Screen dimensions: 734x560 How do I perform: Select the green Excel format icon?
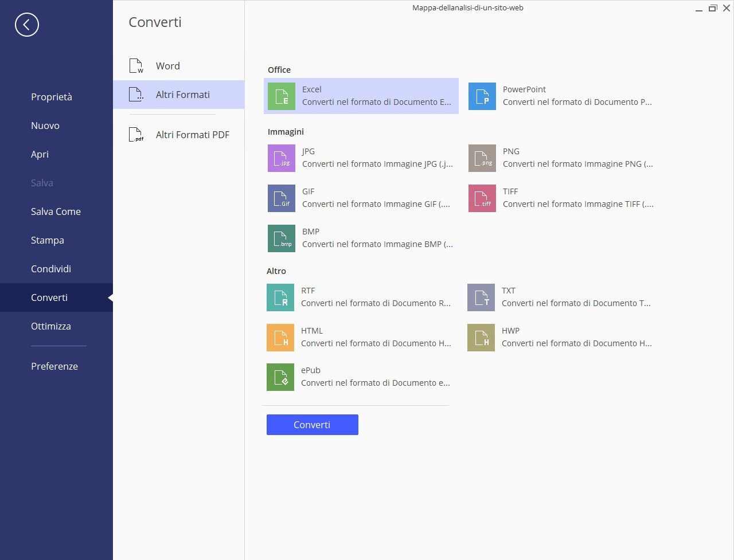click(x=282, y=96)
